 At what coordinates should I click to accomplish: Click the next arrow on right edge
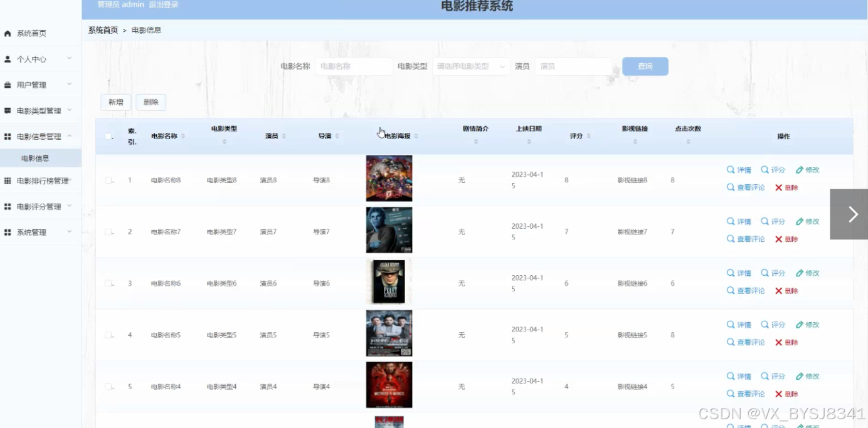[x=849, y=214]
